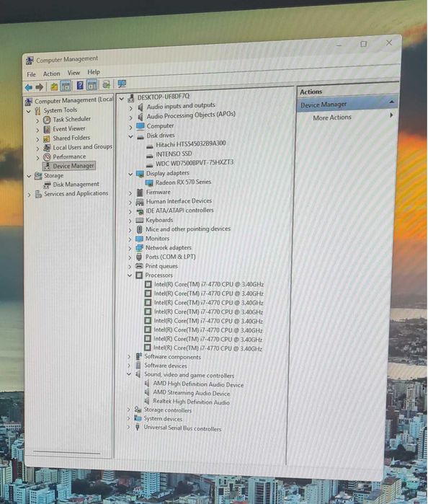This screenshot has width=428, height=504.
Task: Click the Performance icon
Action: tap(47, 157)
